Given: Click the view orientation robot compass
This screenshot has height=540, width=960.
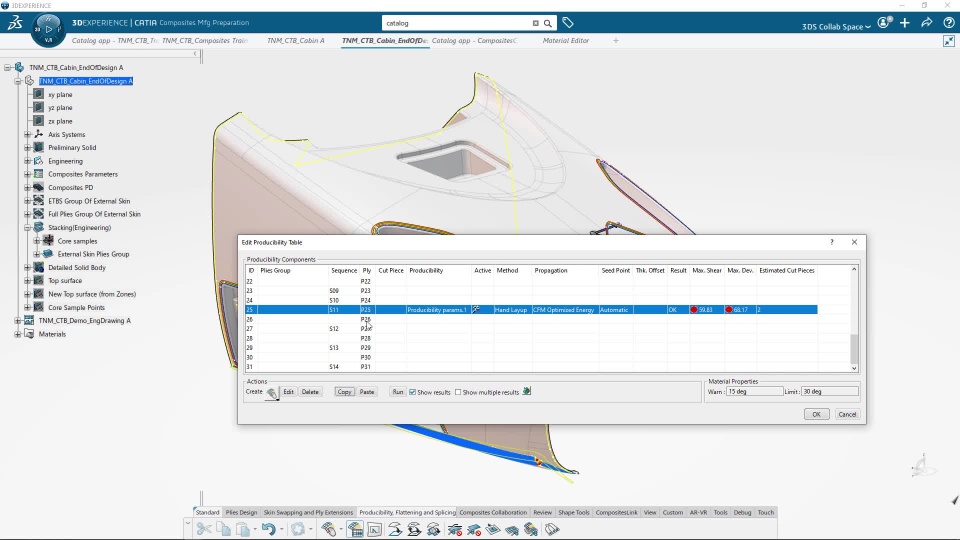Looking at the screenshot, I should tap(921, 466).
